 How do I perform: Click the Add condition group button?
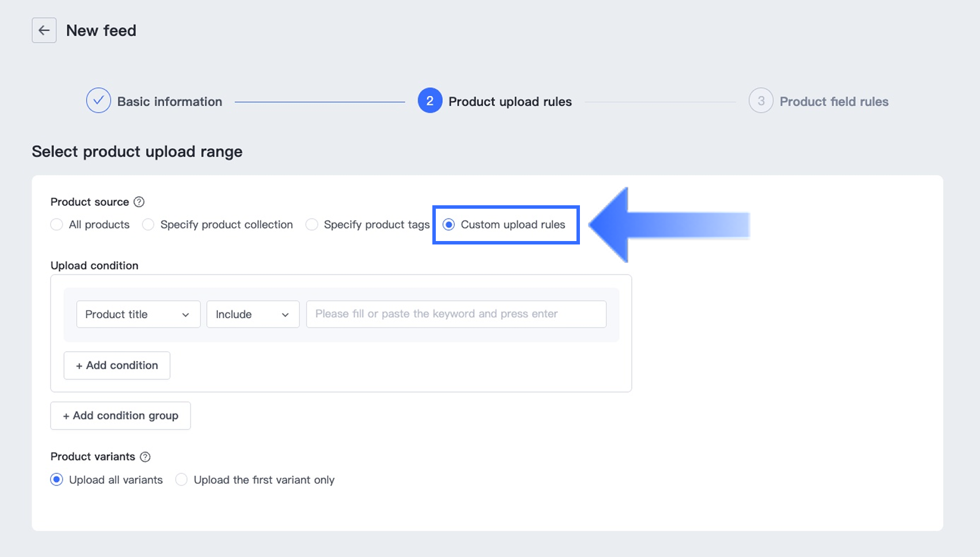120,416
